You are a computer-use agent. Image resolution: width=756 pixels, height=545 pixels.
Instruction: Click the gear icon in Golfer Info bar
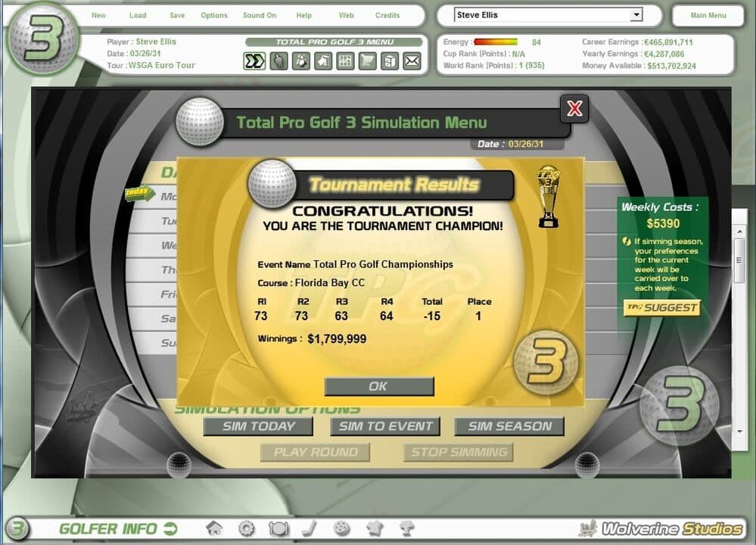pyautogui.click(x=247, y=528)
